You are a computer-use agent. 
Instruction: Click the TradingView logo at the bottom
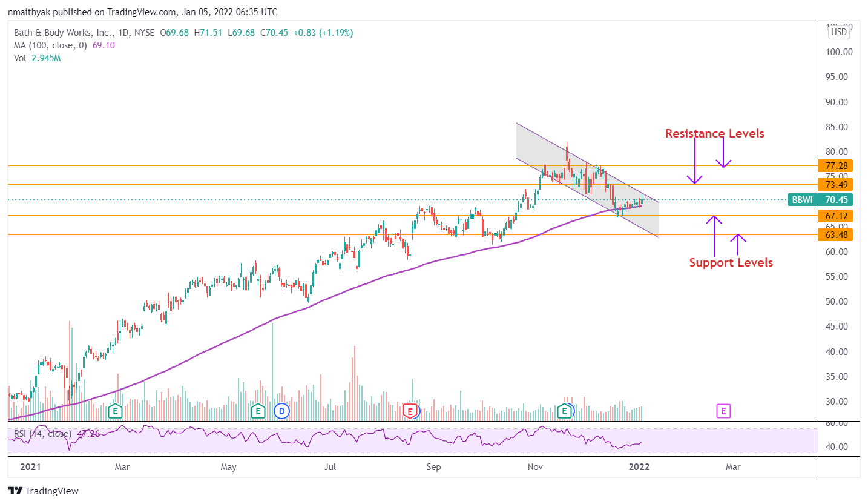tap(43, 491)
